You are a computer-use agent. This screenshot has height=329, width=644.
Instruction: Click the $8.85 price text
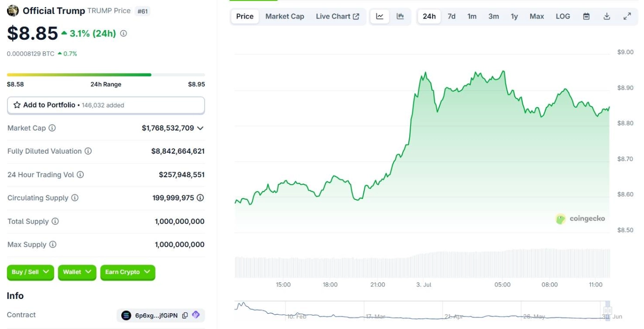click(x=32, y=33)
